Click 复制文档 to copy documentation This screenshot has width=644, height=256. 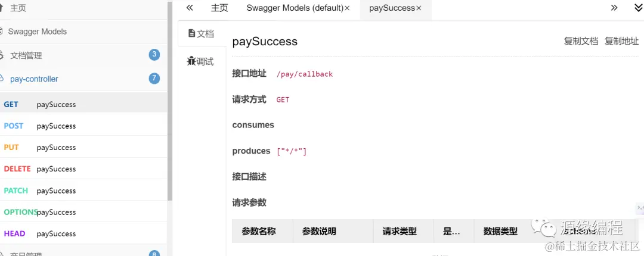pos(581,41)
